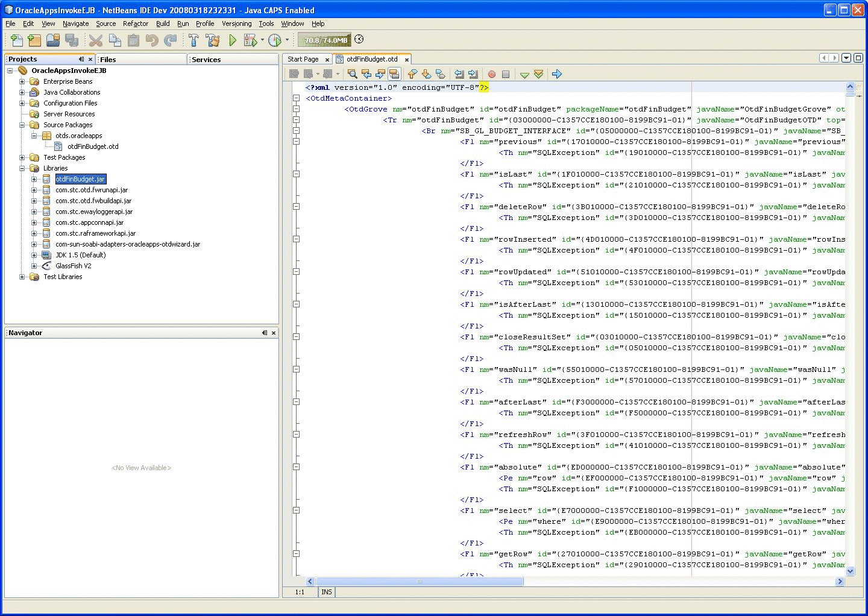The height and width of the screenshot is (616, 868).
Task: Collapse the OracleAppsInvokeEJB project node
Action: coord(10,71)
